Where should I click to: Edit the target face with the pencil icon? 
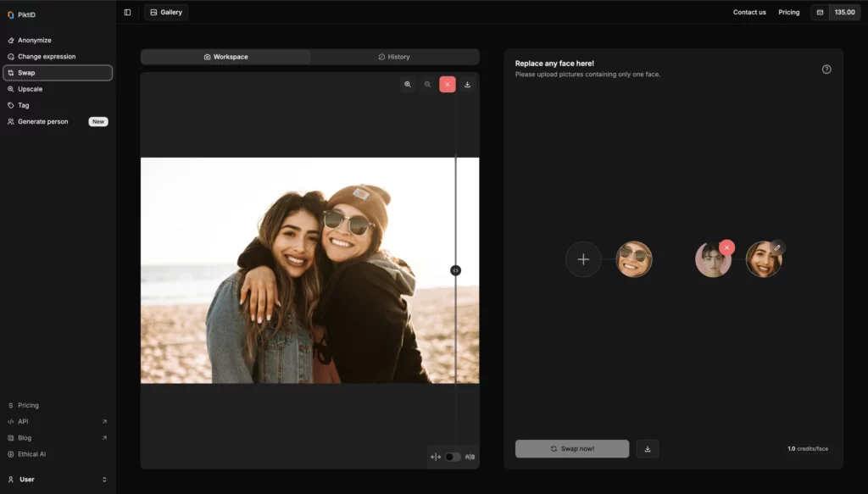coord(777,247)
